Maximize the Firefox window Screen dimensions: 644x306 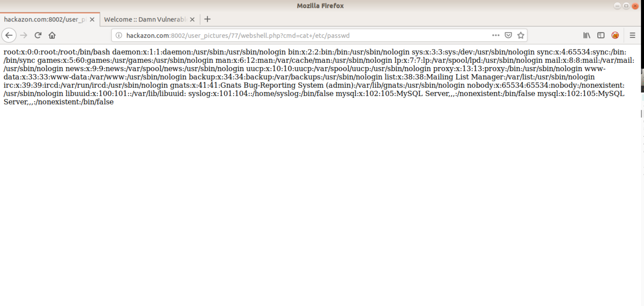pyautogui.click(x=626, y=6)
